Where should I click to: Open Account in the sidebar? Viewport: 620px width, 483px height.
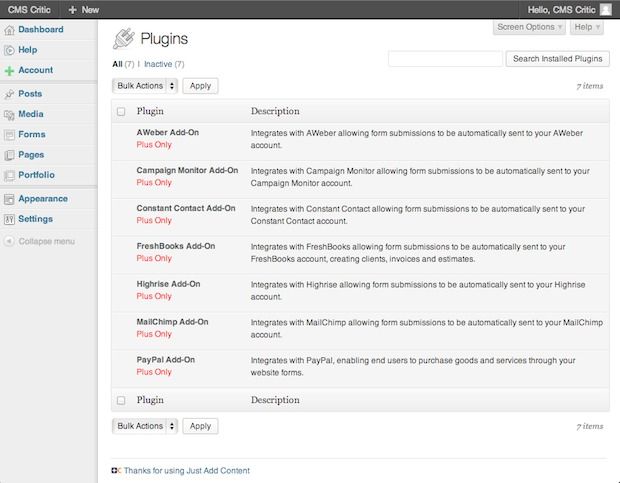coord(36,70)
